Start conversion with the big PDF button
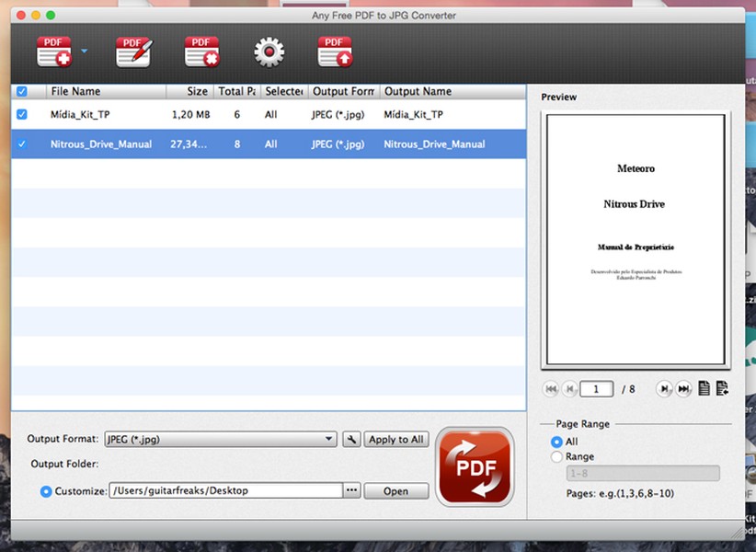756x552 pixels. click(x=475, y=466)
